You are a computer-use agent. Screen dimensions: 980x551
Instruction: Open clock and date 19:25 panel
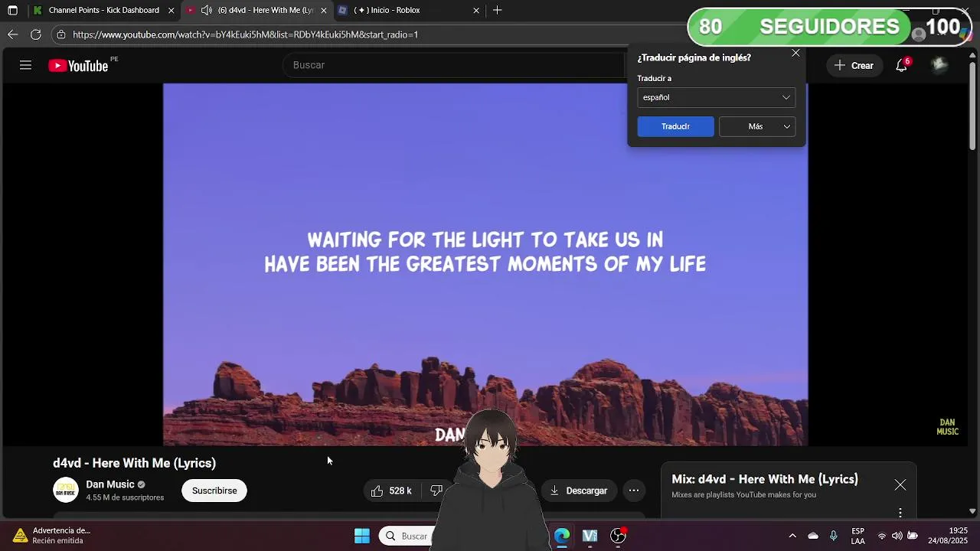[x=948, y=536]
